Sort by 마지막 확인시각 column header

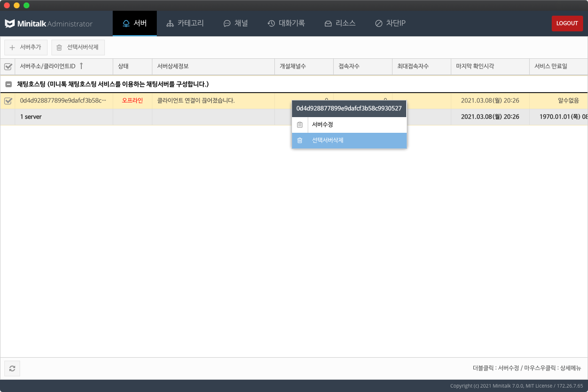(490, 66)
